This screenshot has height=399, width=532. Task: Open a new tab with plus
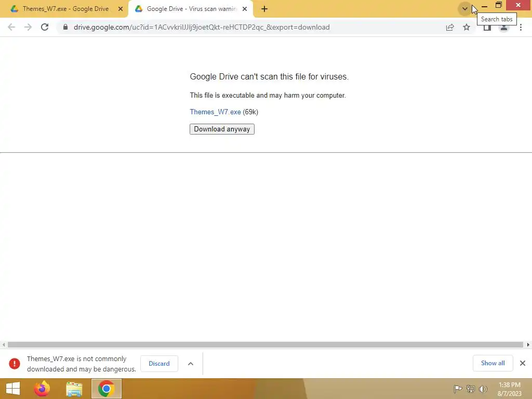point(264,9)
